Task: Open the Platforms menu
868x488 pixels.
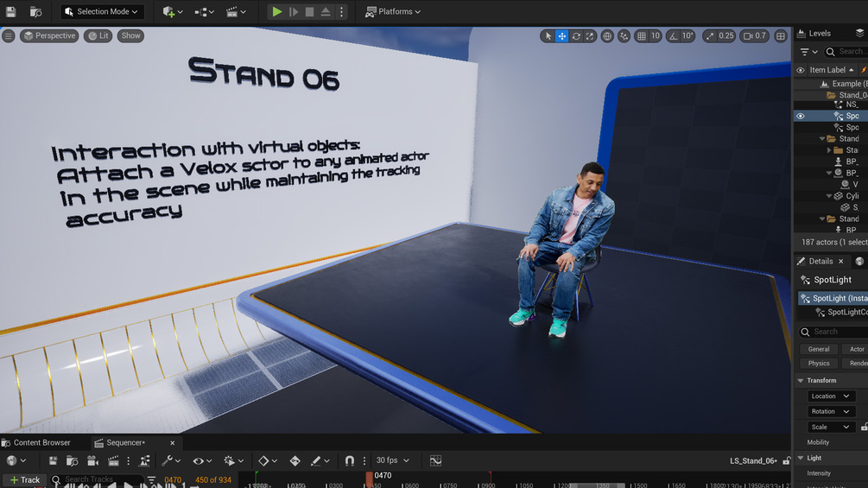Action: click(x=392, y=11)
